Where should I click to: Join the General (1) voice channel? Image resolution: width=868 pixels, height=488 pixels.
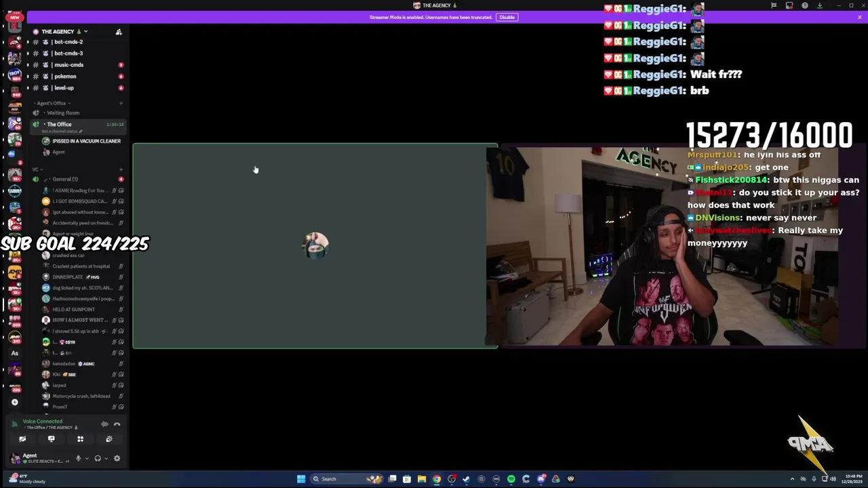tap(65, 180)
